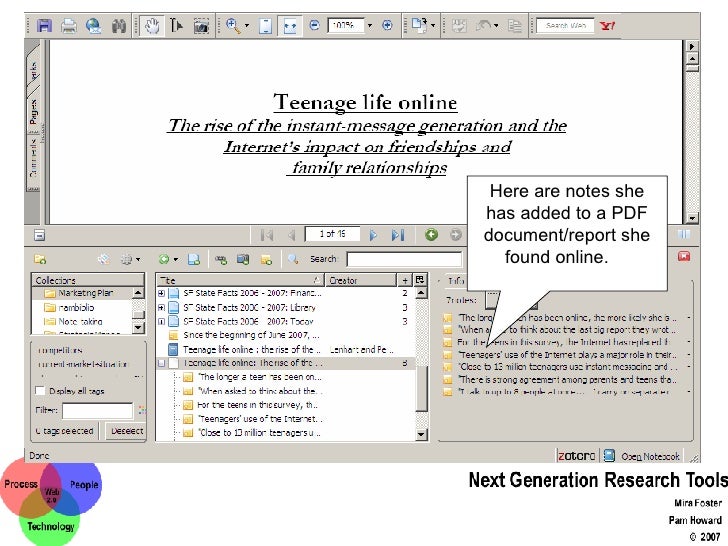This screenshot has height=546, width=728.
Task: Select the Hand tool
Action: 153,25
